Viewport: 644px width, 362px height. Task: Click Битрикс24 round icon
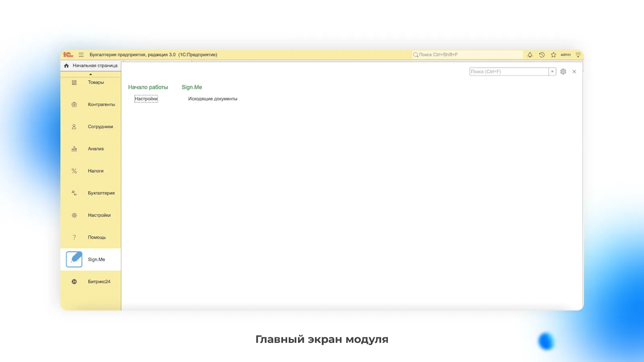[x=74, y=282]
